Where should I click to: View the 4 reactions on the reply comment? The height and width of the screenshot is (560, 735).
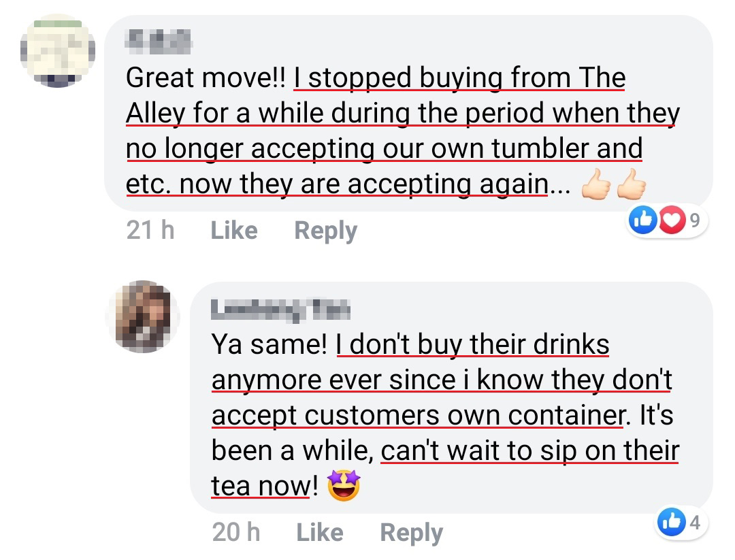point(694,523)
